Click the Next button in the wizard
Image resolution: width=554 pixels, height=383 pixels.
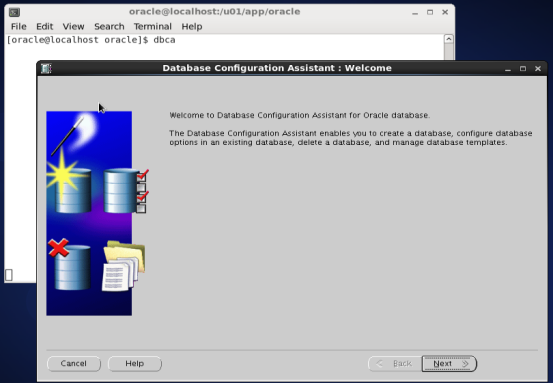449,364
